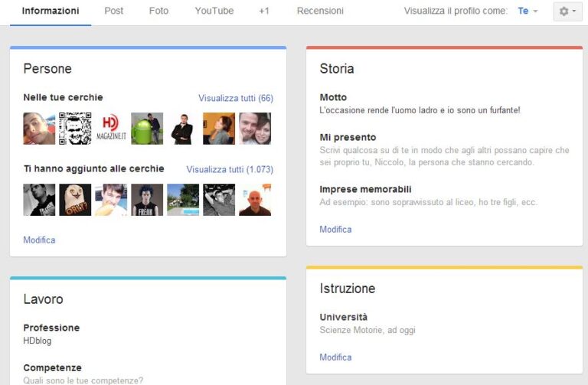
Task: Open the ORLY owl avatar
Action: pos(75,200)
